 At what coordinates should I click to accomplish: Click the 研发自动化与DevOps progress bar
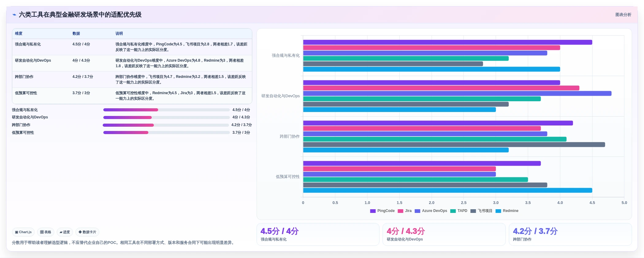point(166,117)
